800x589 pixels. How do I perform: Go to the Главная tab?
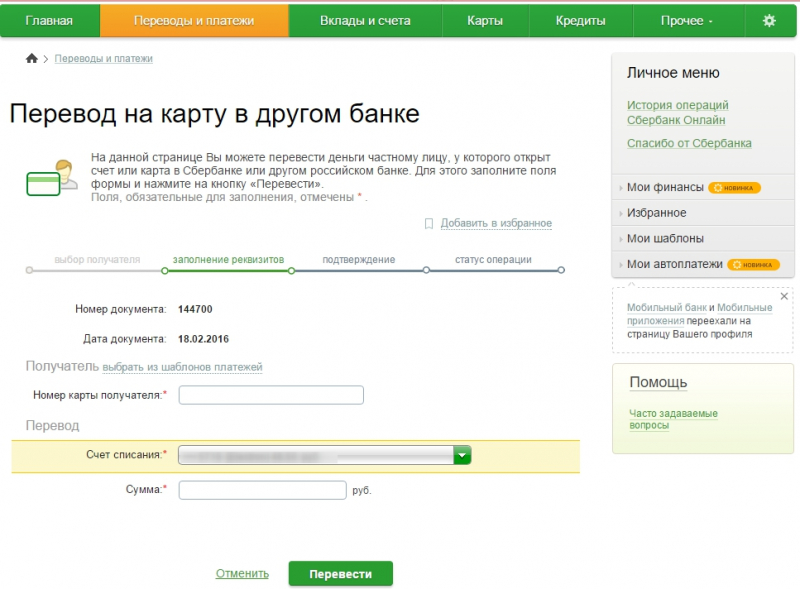[49, 20]
